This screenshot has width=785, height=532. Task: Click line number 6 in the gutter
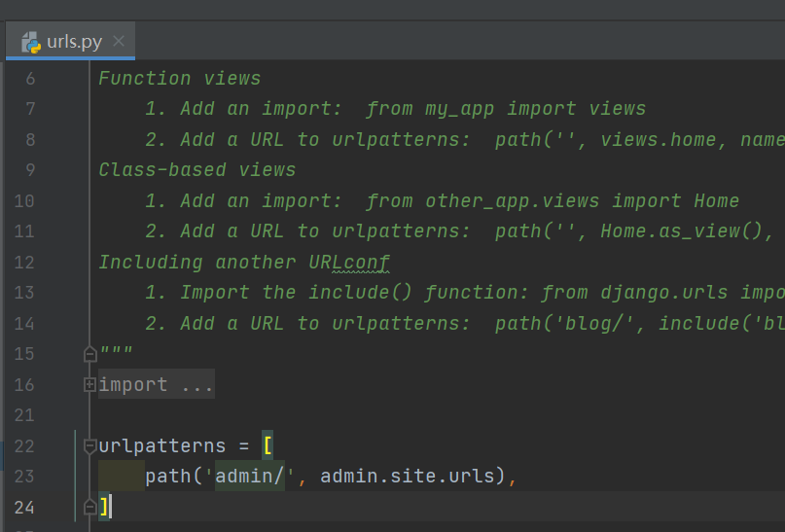tap(30, 79)
